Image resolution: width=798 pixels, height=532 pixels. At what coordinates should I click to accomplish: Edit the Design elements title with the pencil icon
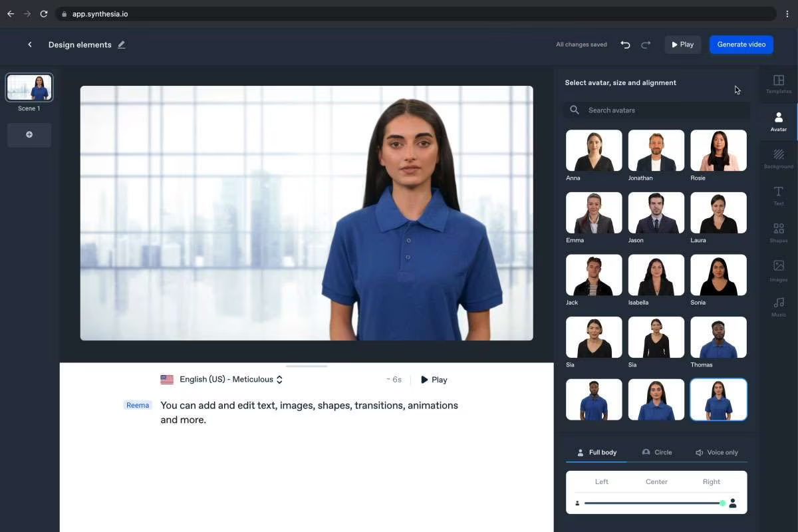[x=121, y=45]
